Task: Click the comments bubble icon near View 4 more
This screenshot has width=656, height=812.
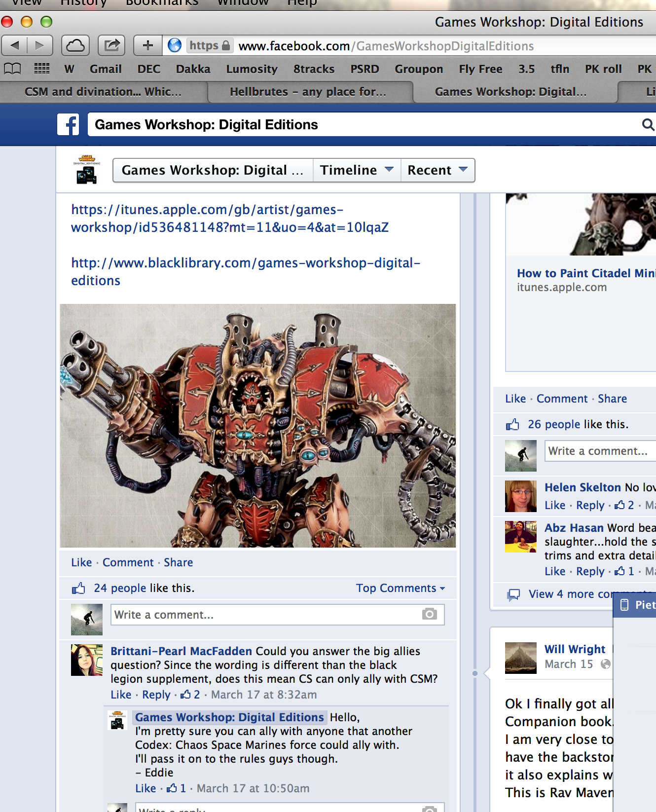Action: point(513,594)
